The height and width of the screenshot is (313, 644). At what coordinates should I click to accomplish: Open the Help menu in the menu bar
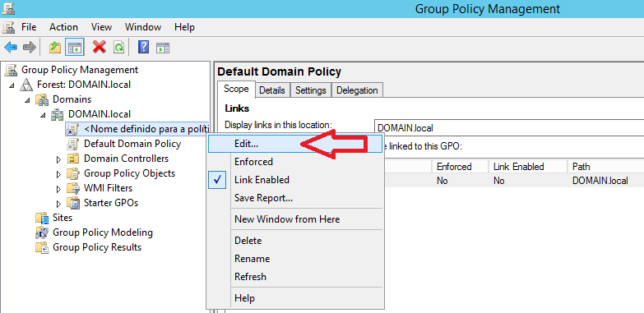click(184, 27)
